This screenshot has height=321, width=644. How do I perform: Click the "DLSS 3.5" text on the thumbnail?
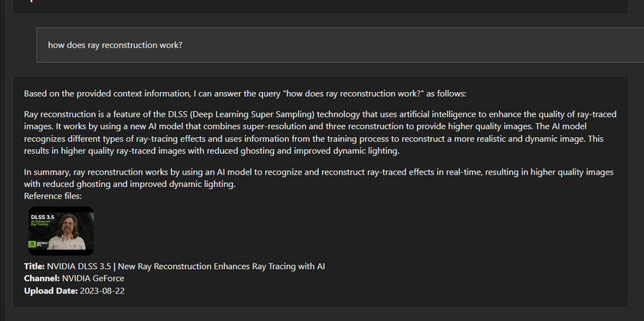click(x=41, y=217)
